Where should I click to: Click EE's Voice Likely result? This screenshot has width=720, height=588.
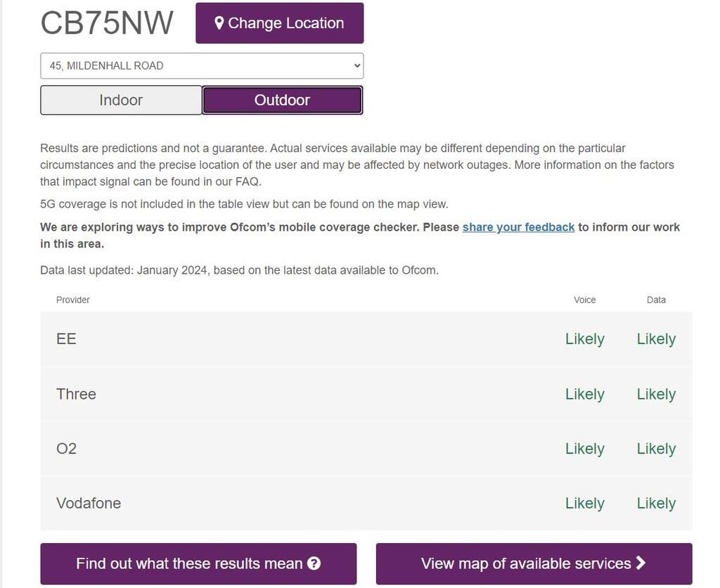click(x=584, y=339)
